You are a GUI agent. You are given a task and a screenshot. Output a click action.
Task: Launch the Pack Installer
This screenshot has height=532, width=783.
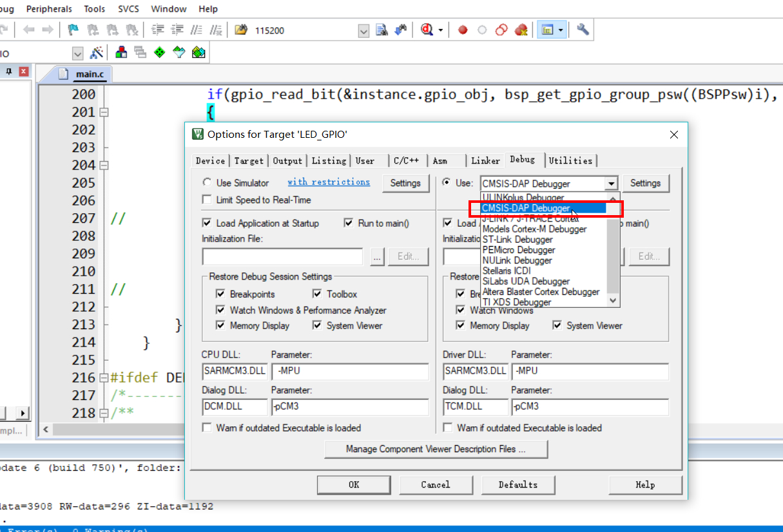pyautogui.click(x=198, y=53)
